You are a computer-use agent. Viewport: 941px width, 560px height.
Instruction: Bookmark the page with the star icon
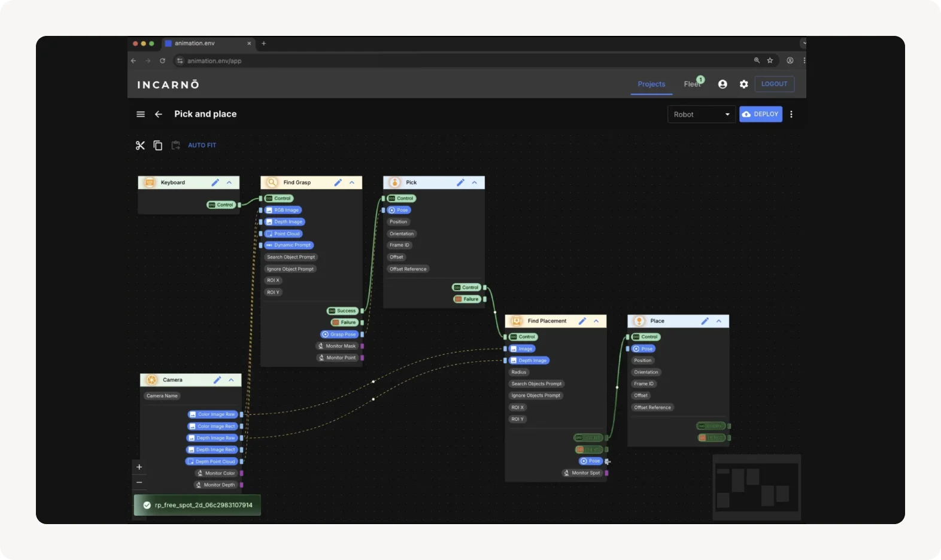point(770,60)
